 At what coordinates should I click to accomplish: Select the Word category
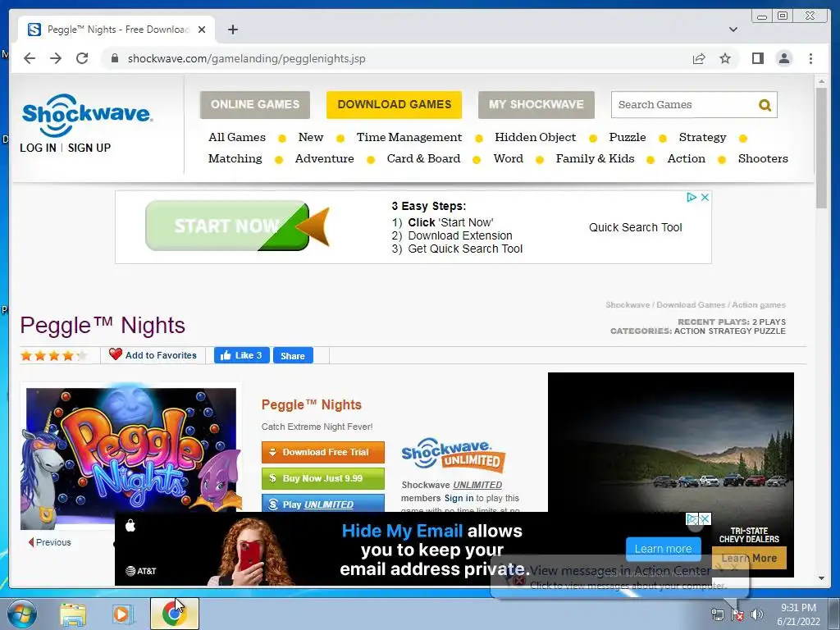[509, 158]
